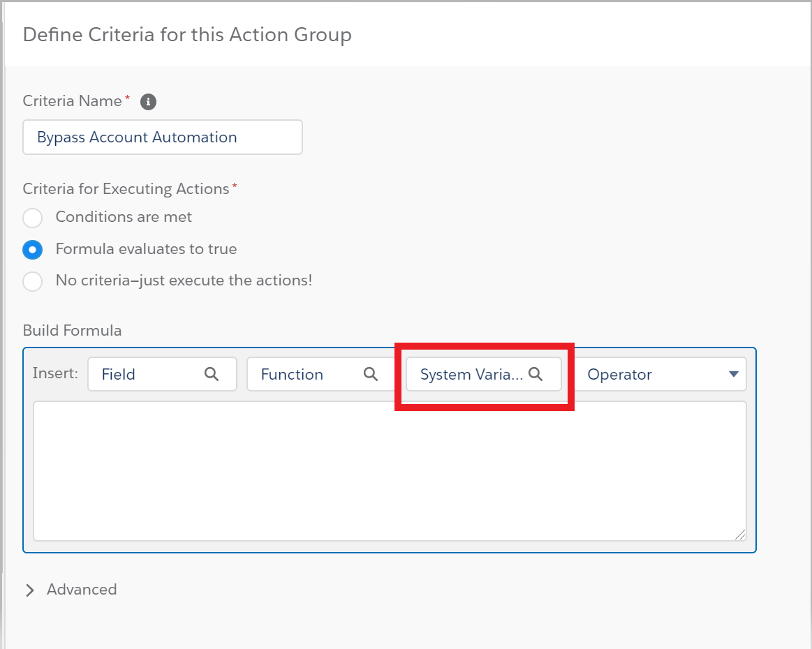Open the Operator dropdown
The width and height of the screenshot is (812, 649).
[660, 374]
